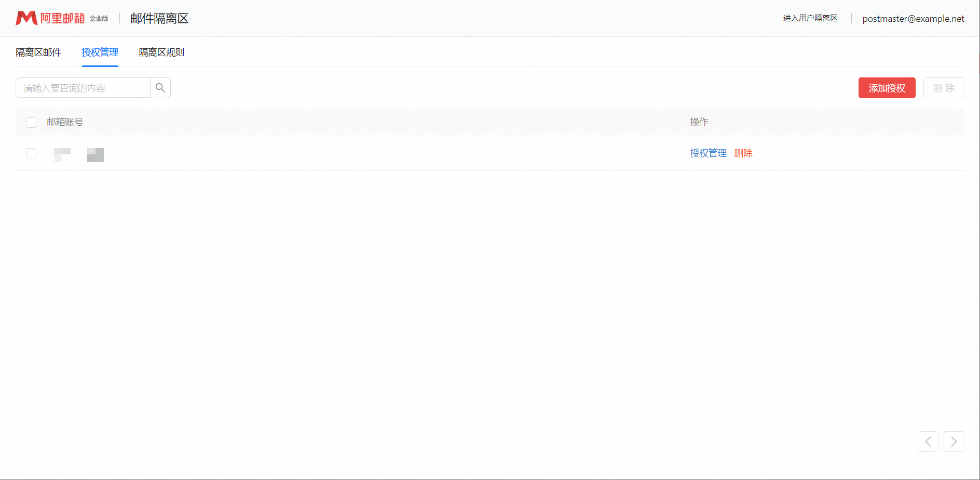The image size is (980, 480).
Task: Click the blurred mailbox account entry
Action: click(x=79, y=154)
